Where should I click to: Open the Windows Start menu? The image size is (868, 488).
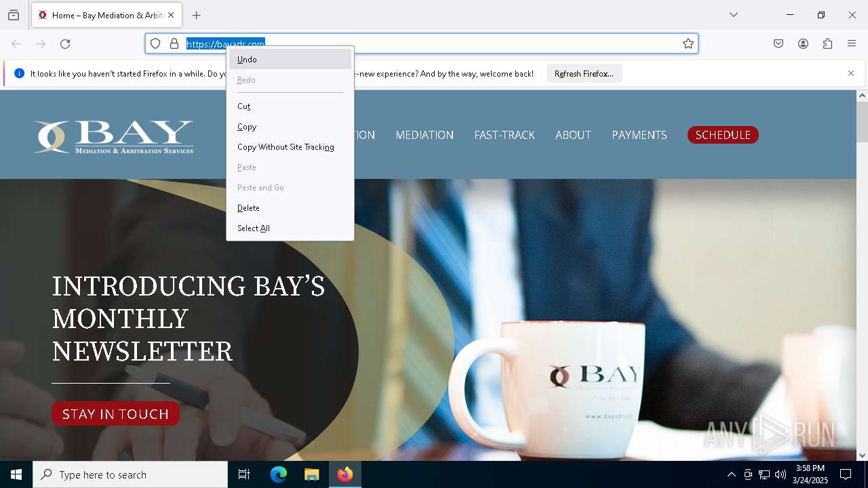tap(16, 474)
